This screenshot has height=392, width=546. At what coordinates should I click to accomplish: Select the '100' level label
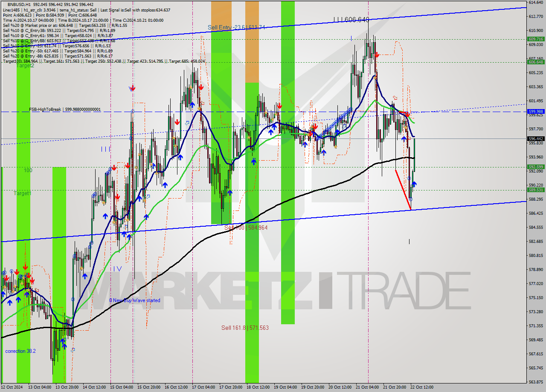28,170
